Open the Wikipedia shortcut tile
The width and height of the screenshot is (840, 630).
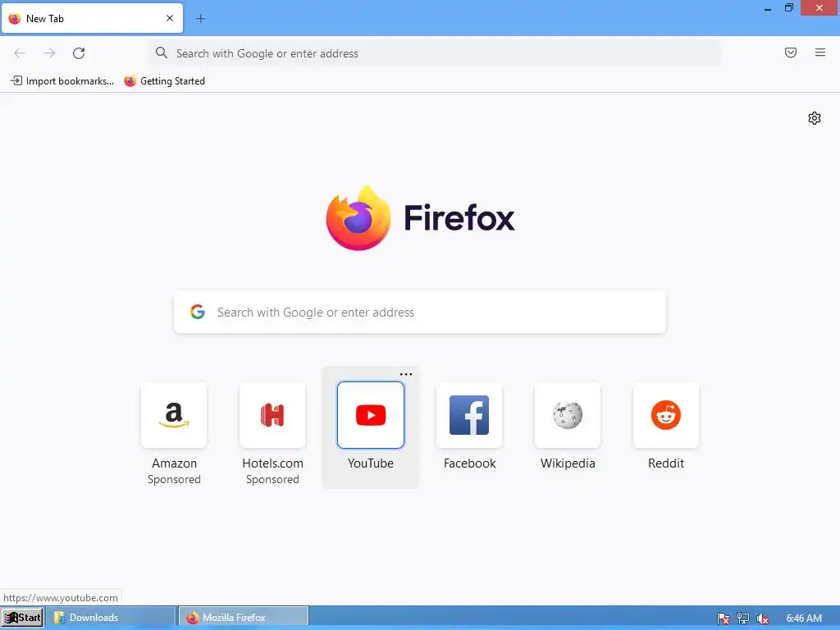point(568,415)
